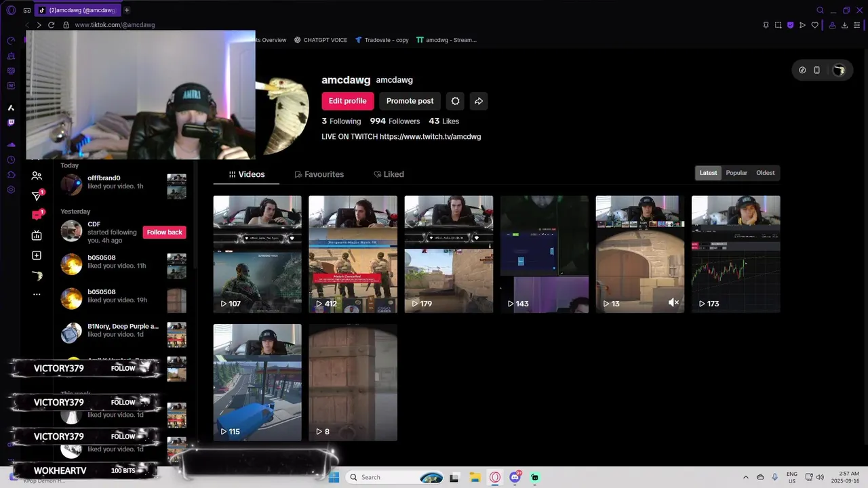The image size is (868, 488).
Task: Open the CHATGPT VOICE bookmark
Action: coord(321,40)
